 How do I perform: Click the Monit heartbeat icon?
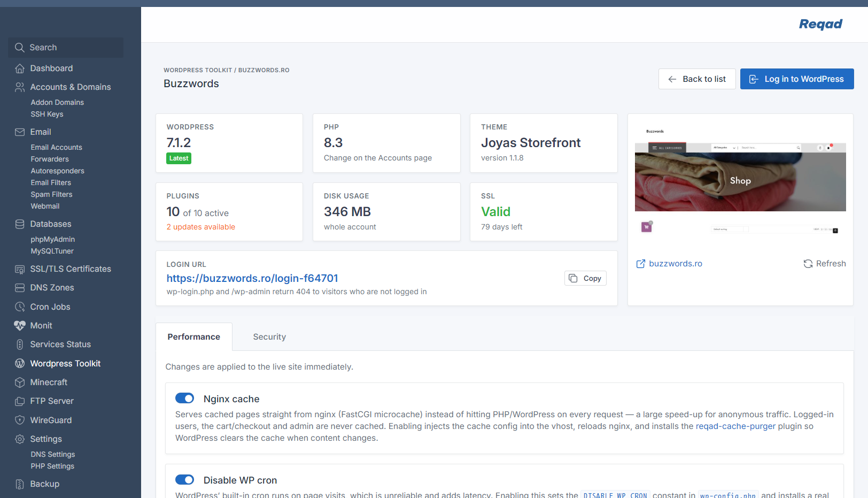click(x=20, y=326)
